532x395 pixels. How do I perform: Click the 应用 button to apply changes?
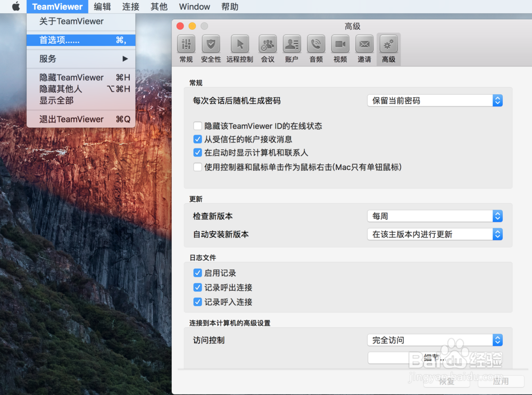pyautogui.click(x=501, y=381)
